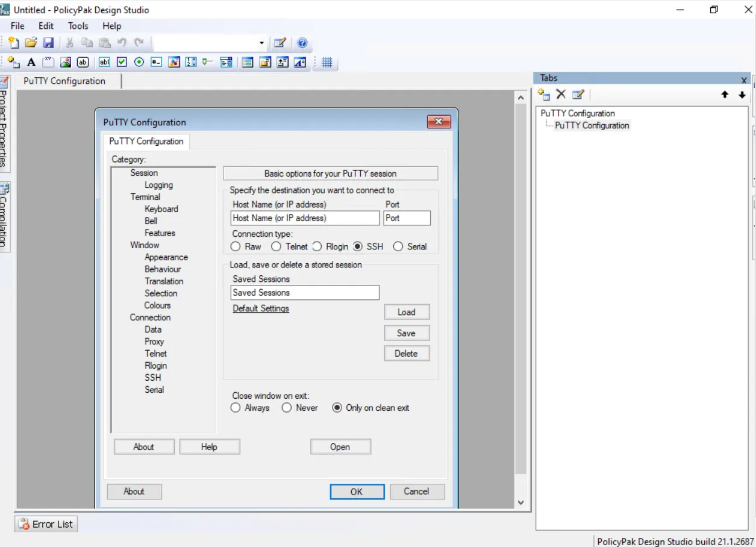Open the Error List tab

coord(46,524)
